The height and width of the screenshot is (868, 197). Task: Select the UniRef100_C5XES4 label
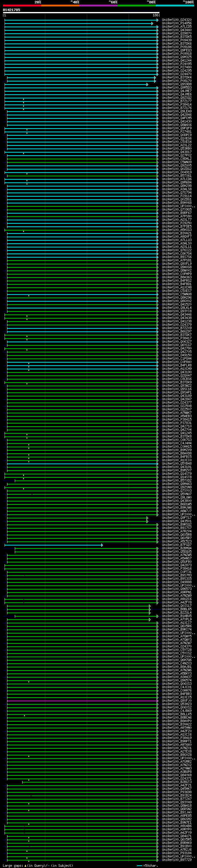pos(177,142)
